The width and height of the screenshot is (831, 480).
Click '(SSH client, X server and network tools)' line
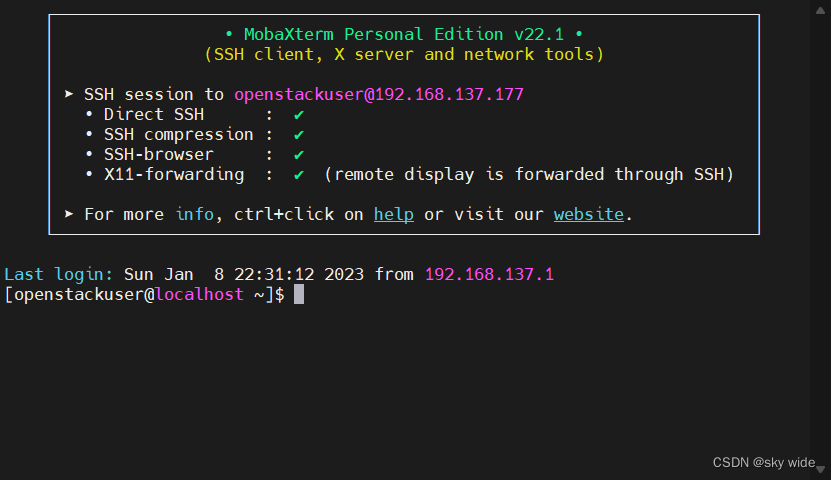click(404, 55)
